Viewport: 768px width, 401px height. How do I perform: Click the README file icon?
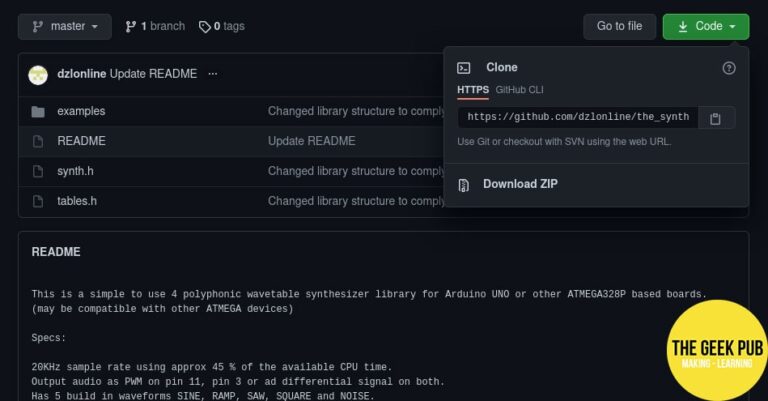[x=38, y=141]
